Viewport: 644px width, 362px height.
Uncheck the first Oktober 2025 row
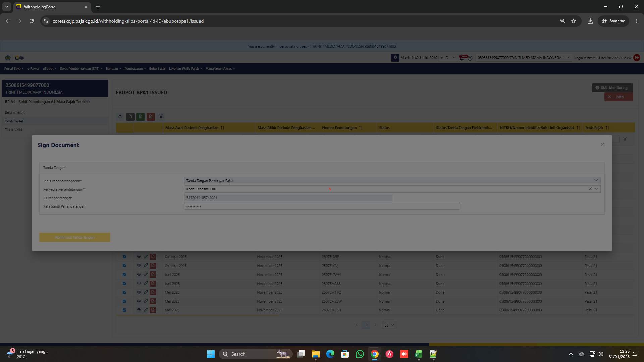click(x=124, y=256)
